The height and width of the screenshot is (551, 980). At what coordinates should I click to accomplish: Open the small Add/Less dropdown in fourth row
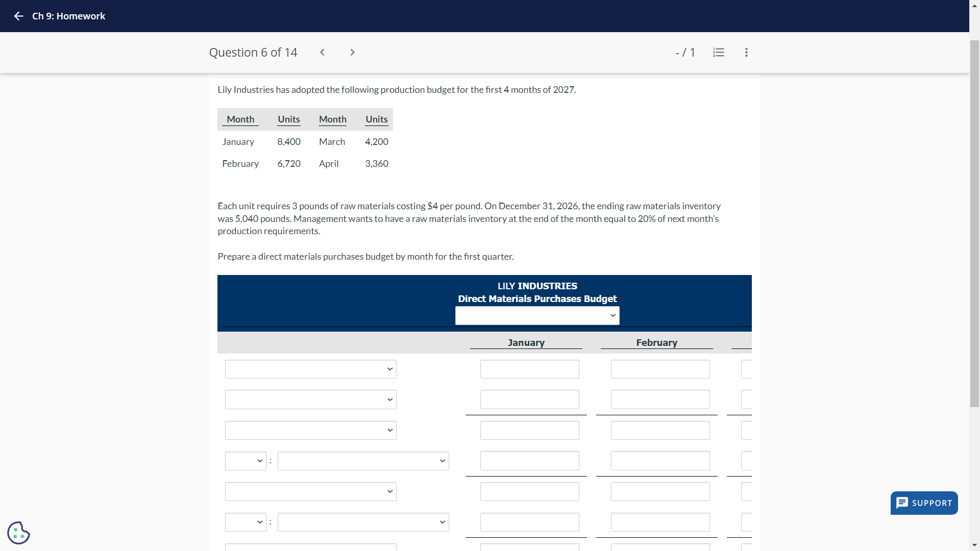point(246,461)
